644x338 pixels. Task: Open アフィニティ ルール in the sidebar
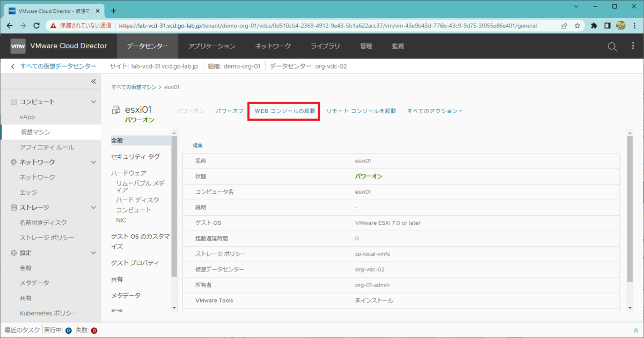pos(47,147)
